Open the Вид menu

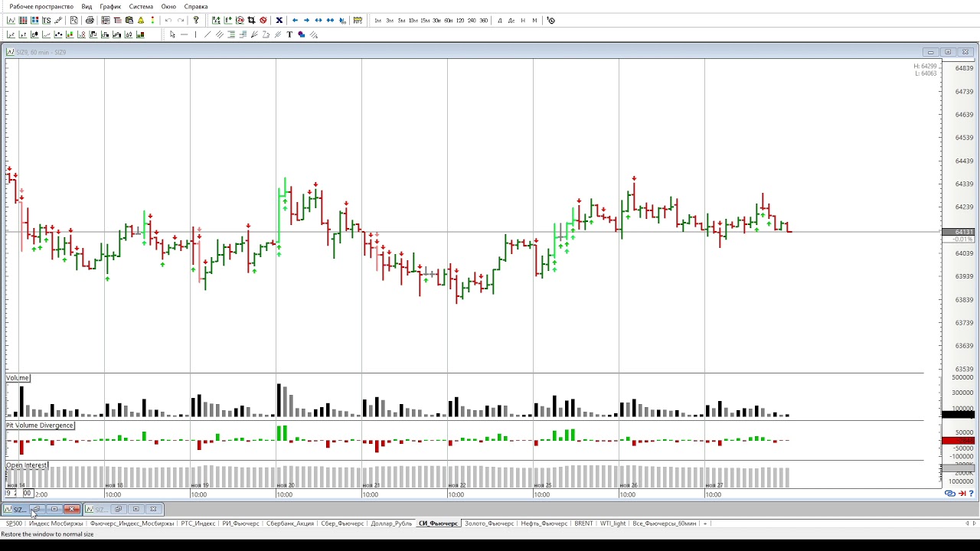pos(87,6)
